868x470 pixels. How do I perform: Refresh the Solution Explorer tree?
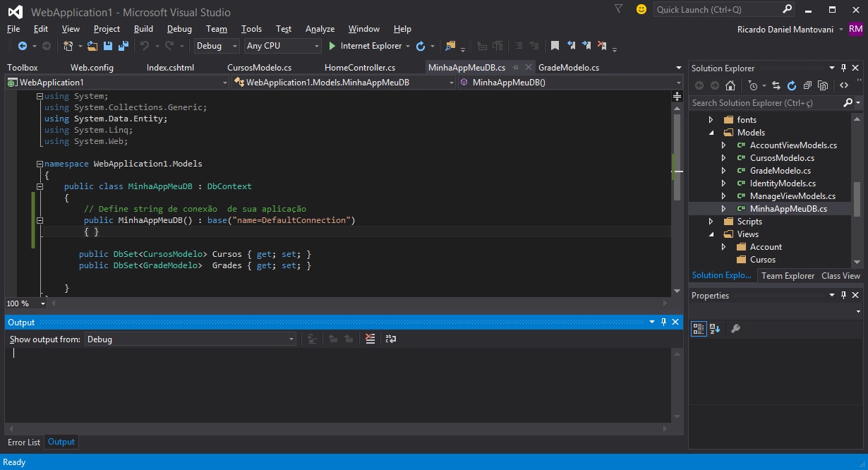tap(791, 85)
